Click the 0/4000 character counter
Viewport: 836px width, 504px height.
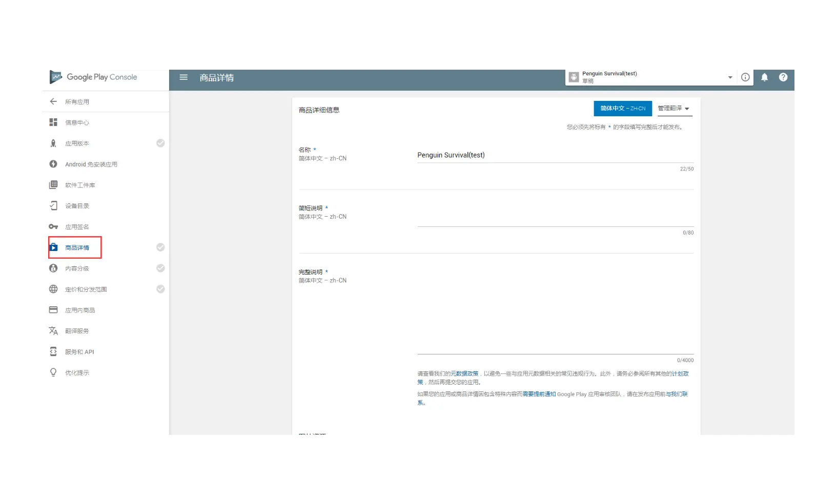point(685,361)
